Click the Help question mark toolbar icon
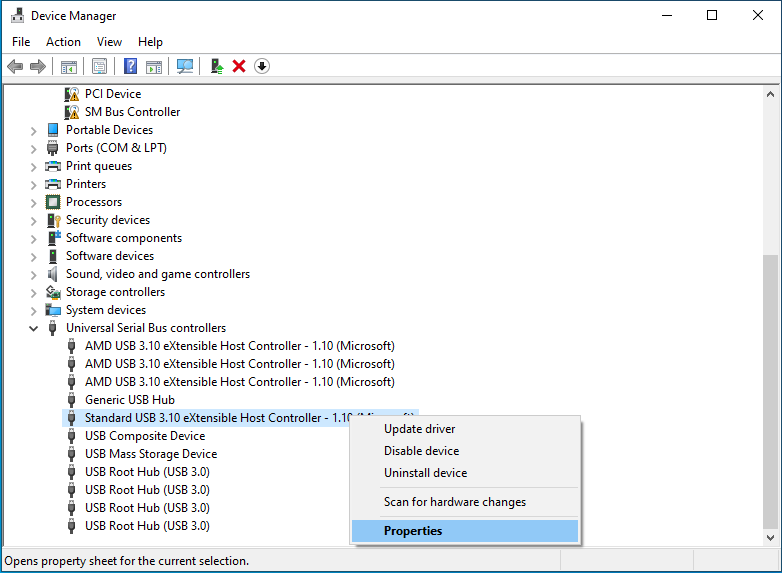782x573 pixels. click(130, 66)
